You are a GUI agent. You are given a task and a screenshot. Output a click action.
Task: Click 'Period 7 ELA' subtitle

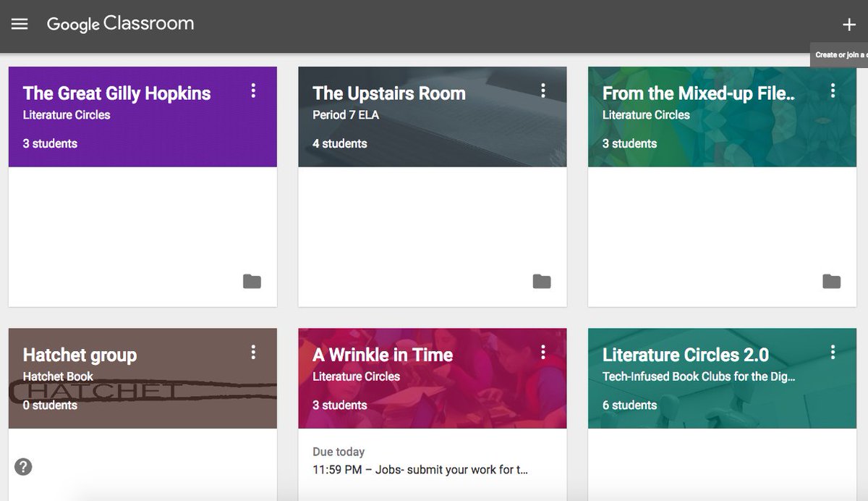[x=346, y=114]
